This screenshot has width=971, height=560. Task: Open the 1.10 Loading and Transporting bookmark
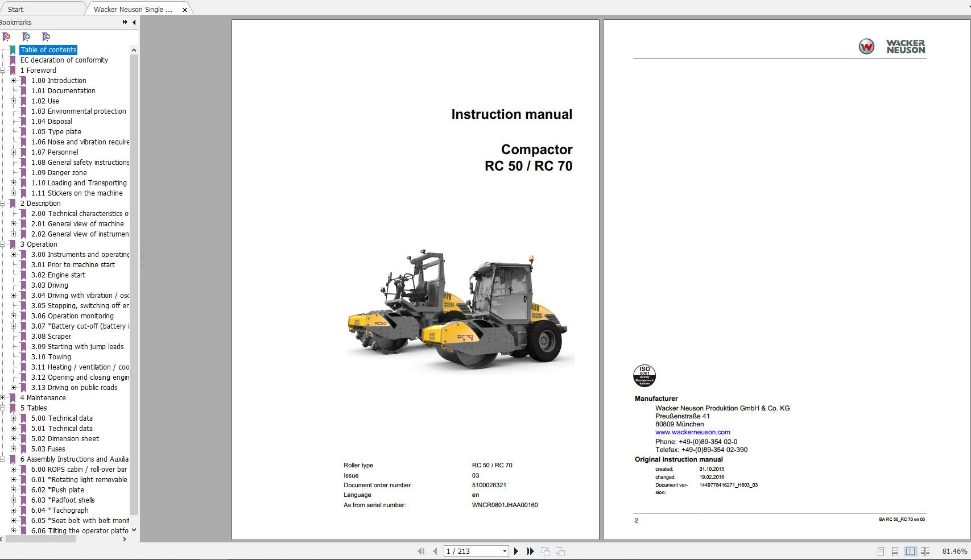79,183
